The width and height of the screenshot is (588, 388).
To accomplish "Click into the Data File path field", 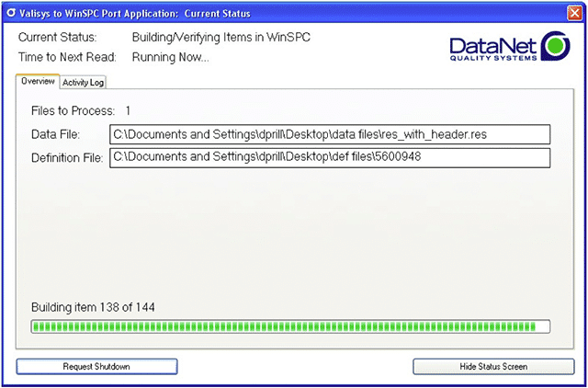I will [x=330, y=135].
